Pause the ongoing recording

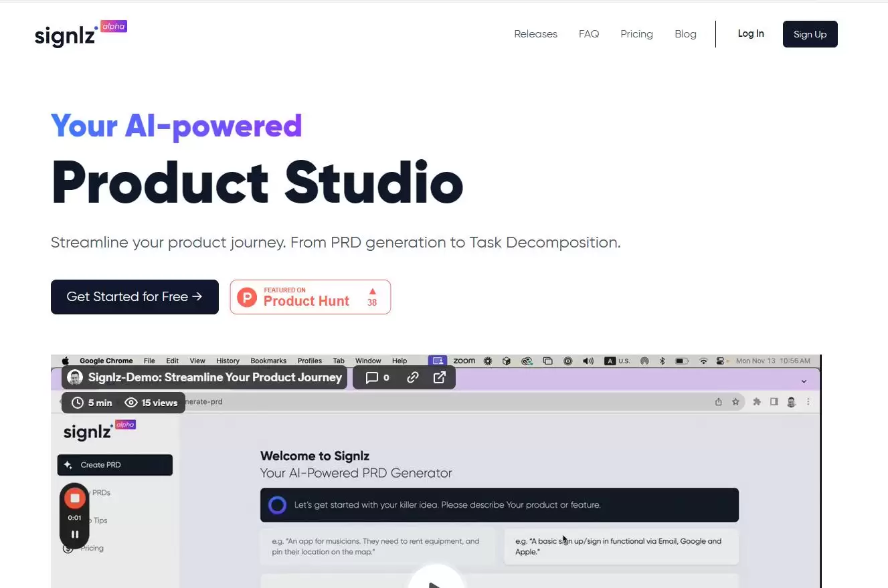click(74, 534)
